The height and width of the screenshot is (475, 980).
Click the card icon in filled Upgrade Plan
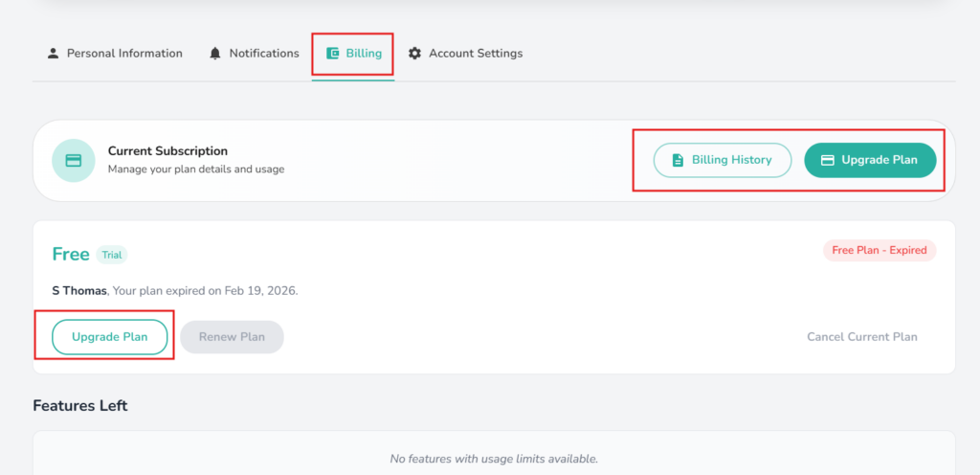828,160
